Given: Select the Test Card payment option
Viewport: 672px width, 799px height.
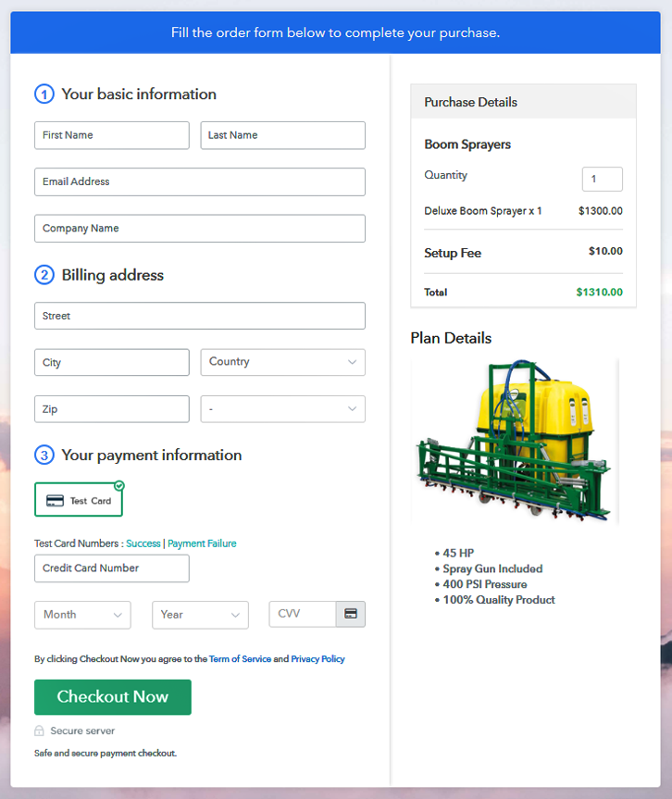Looking at the screenshot, I should pyautogui.click(x=79, y=500).
